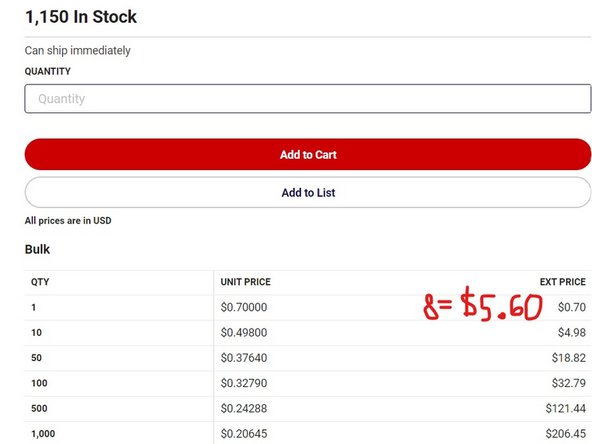Click the red Add to Cart button
592x444 pixels.
pyautogui.click(x=308, y=154)
